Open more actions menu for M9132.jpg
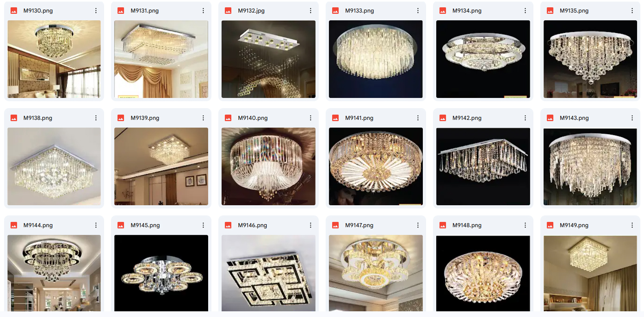Viewport: 644px width, 317px height. [x=311, y=11]
